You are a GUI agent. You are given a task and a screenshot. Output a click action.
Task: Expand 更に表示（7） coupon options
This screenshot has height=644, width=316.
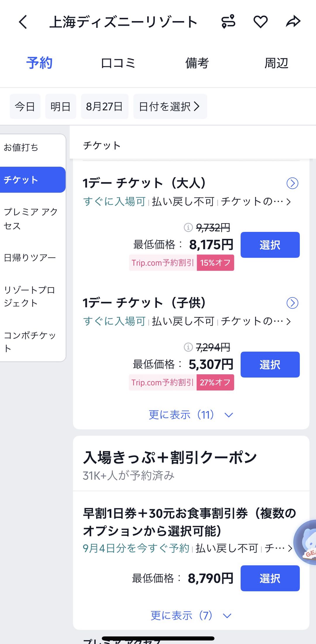click(x=191, y=616)
